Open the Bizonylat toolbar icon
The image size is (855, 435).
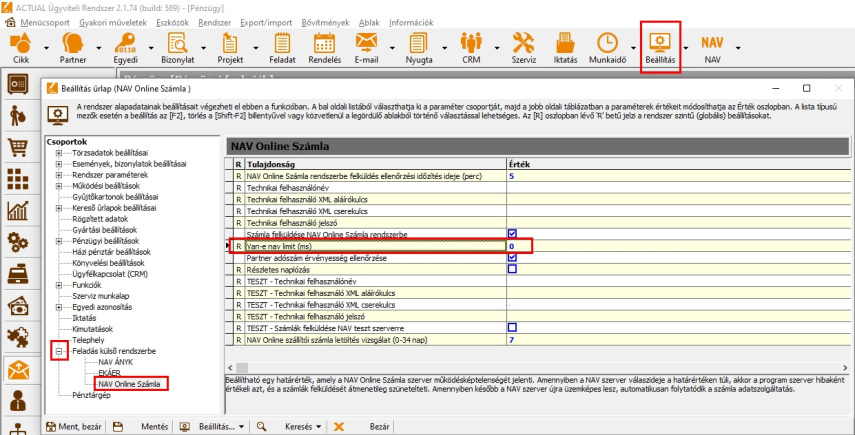tap(178, 42)
